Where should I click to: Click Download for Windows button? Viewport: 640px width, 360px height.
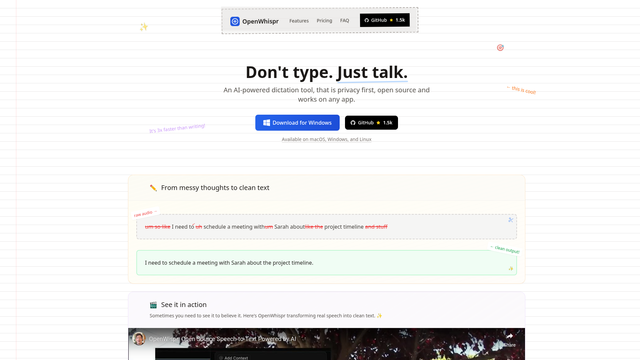click(x=297, y=122)
